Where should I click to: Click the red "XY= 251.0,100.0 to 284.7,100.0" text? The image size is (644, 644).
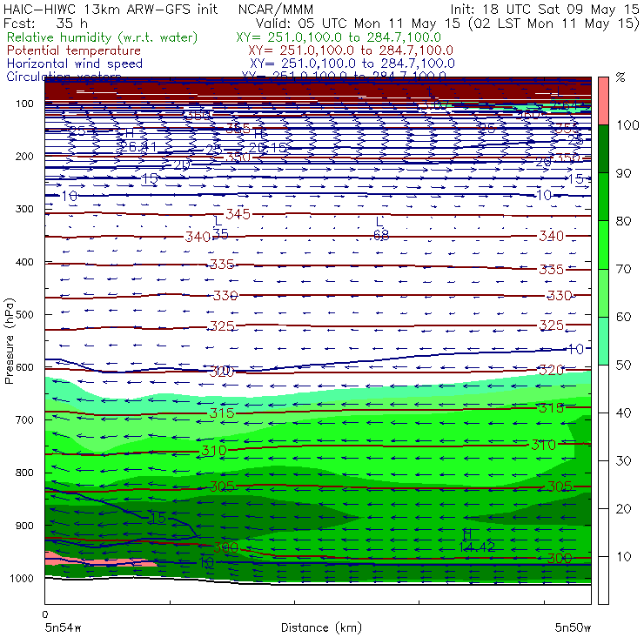click(351, 50)
